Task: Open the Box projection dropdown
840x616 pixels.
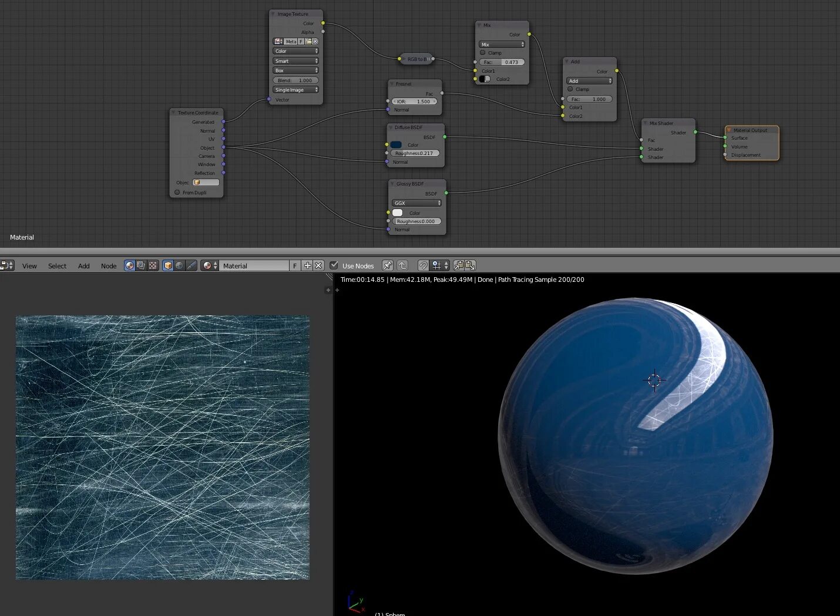Action: 296,70
